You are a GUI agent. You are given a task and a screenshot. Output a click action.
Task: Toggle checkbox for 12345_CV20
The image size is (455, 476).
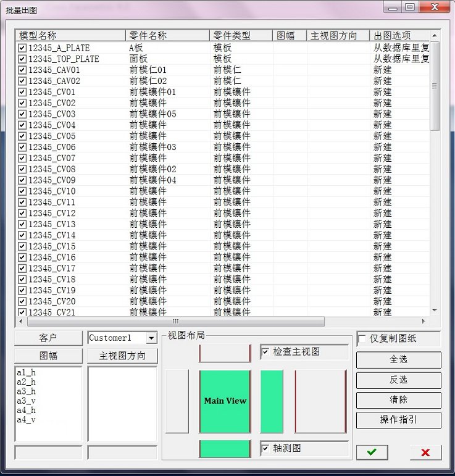pyautogui.click(x=22, y=301)
